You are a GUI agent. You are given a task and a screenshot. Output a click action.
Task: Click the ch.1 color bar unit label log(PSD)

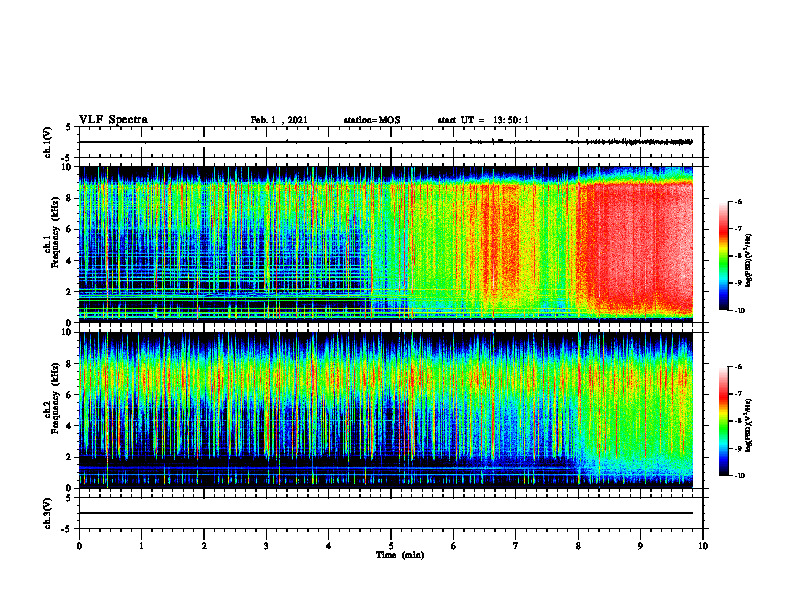749,261
